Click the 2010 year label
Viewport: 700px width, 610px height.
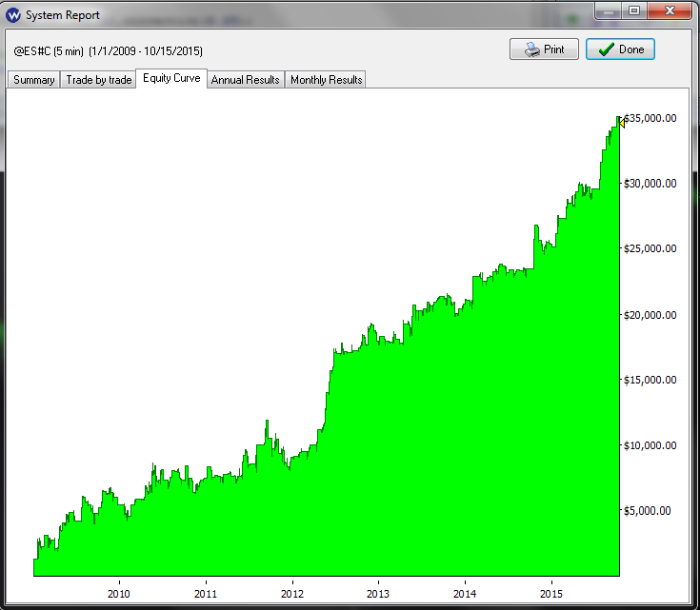tap(119, 594)
